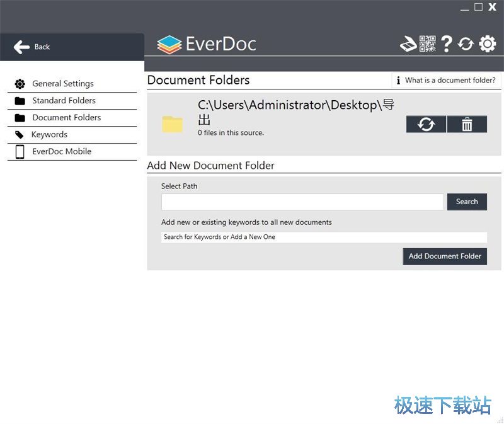
Task: Open the Keywords section
Action: pyautogui.click(x=72, y=135)
